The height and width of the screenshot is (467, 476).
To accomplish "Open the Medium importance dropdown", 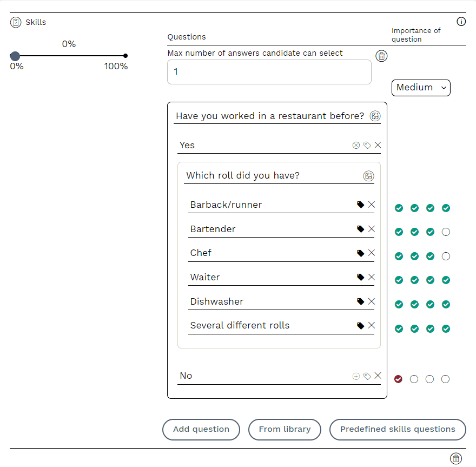I will [x=421, y=88].
